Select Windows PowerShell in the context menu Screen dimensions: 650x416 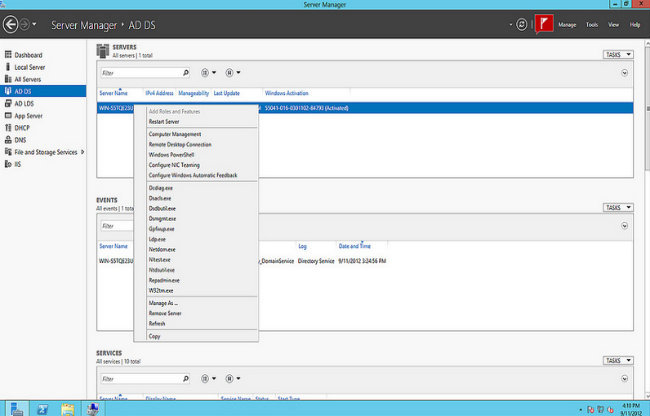pos(174,155)
